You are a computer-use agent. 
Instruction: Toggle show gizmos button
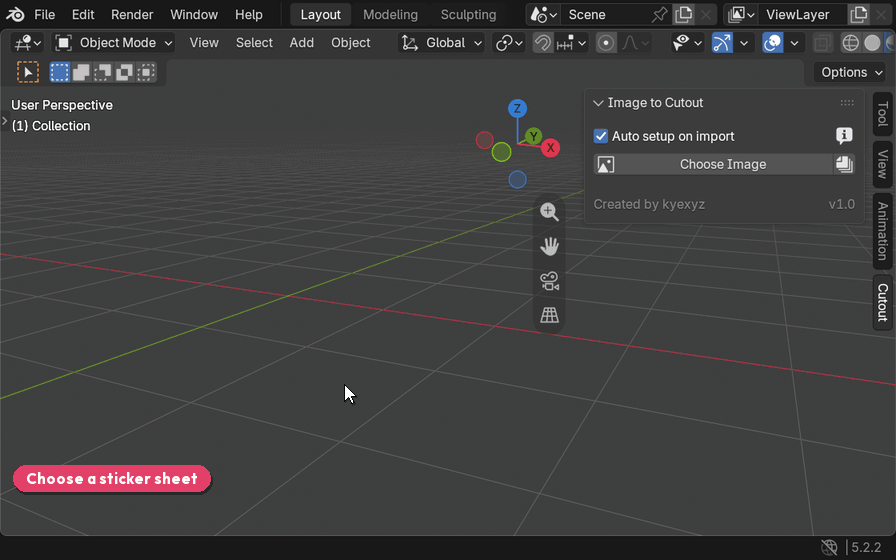click(722, 43)
